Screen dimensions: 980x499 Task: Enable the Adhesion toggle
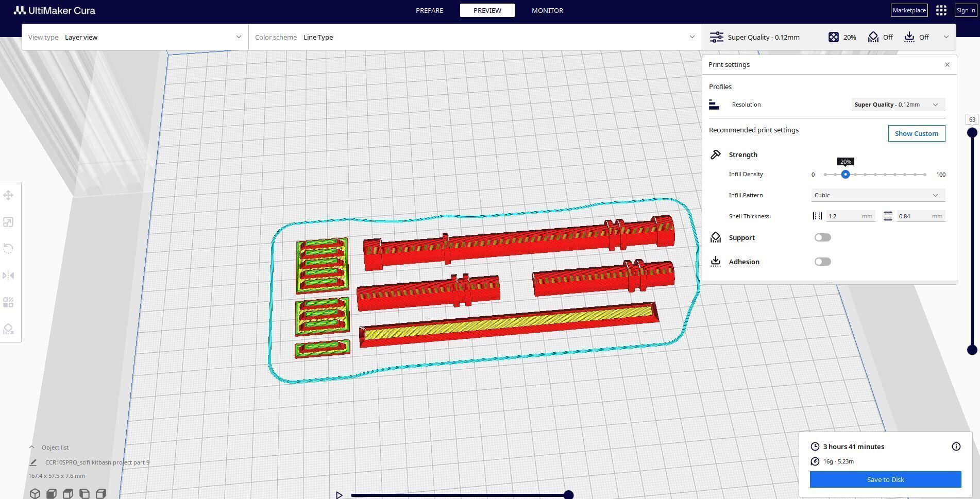(x=823, y=262)
